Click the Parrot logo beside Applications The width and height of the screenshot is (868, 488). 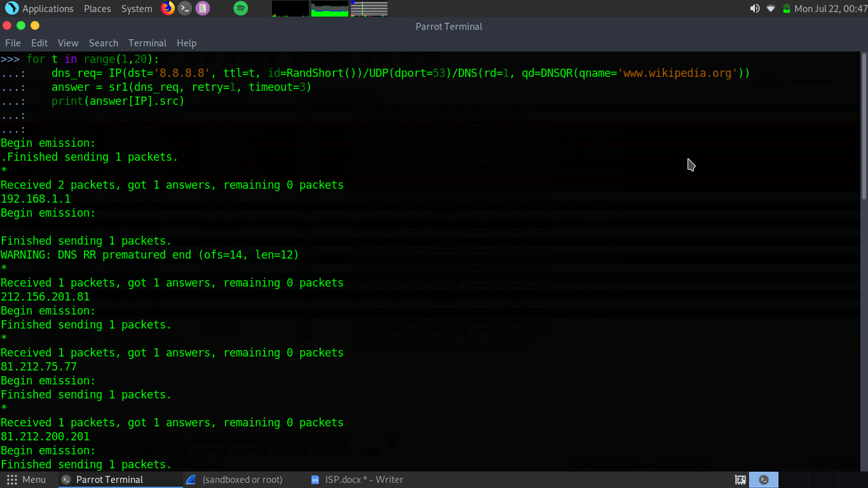[x=11, y=8]
